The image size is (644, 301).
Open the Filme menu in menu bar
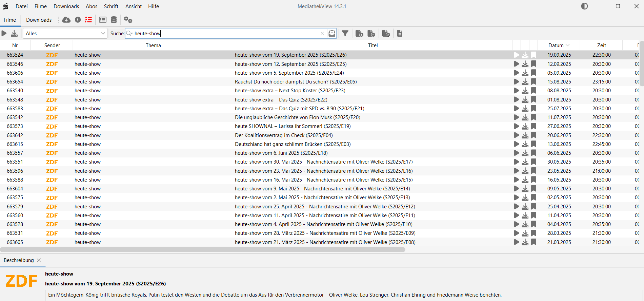[x=41, y=6]
